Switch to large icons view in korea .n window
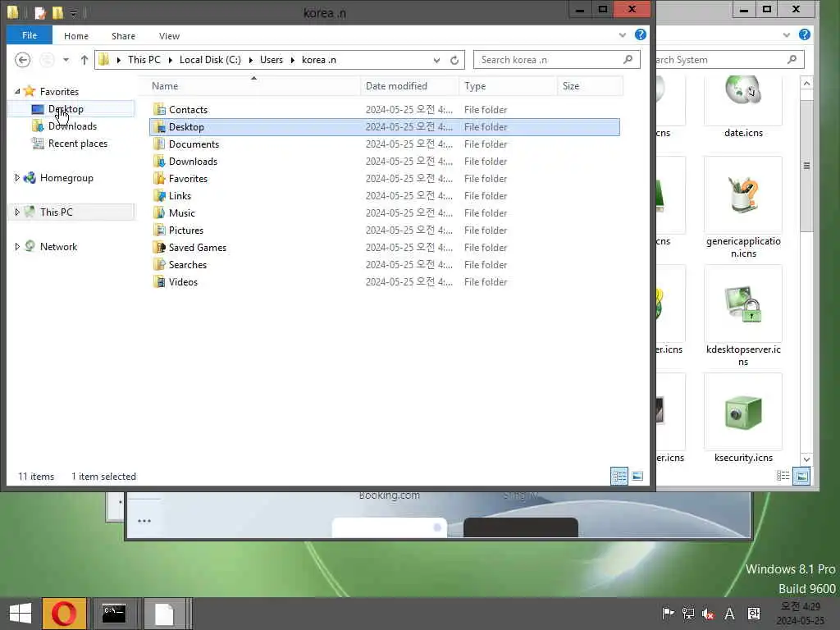 tap(637, 477)
